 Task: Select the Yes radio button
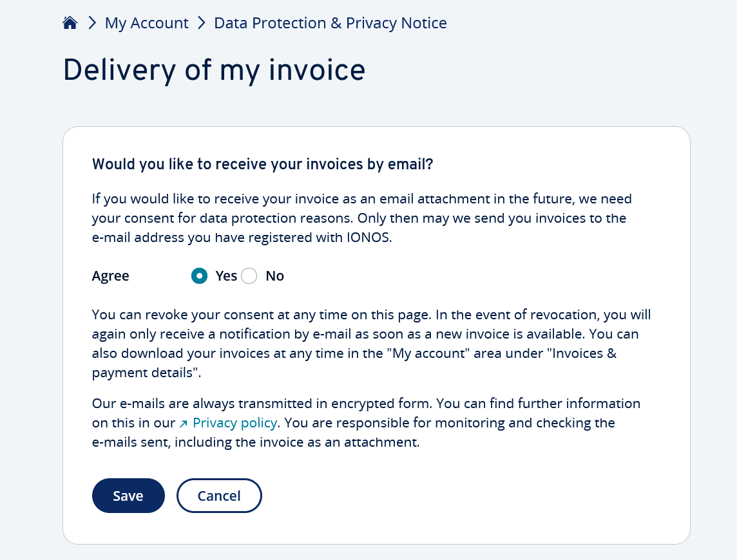coord(199,275)
